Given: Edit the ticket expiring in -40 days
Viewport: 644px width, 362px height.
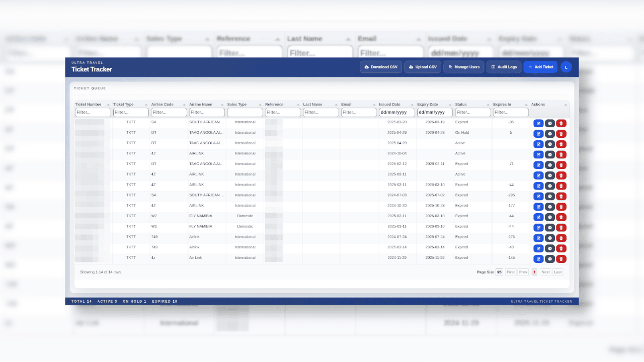Looking at the screenshot, I should click(x=538, y=248).
